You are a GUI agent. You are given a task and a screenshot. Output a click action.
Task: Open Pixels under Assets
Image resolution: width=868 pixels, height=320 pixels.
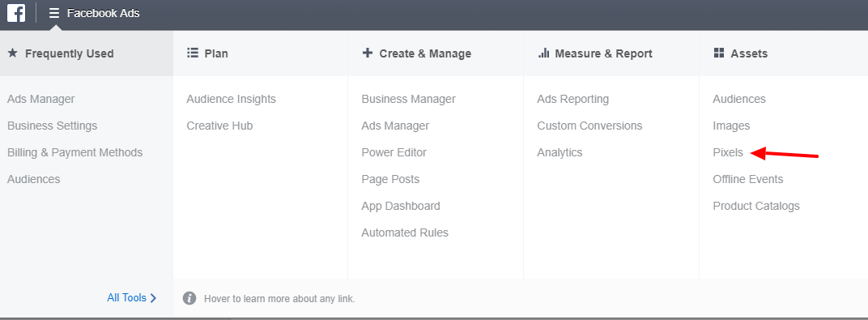[727, 153]
